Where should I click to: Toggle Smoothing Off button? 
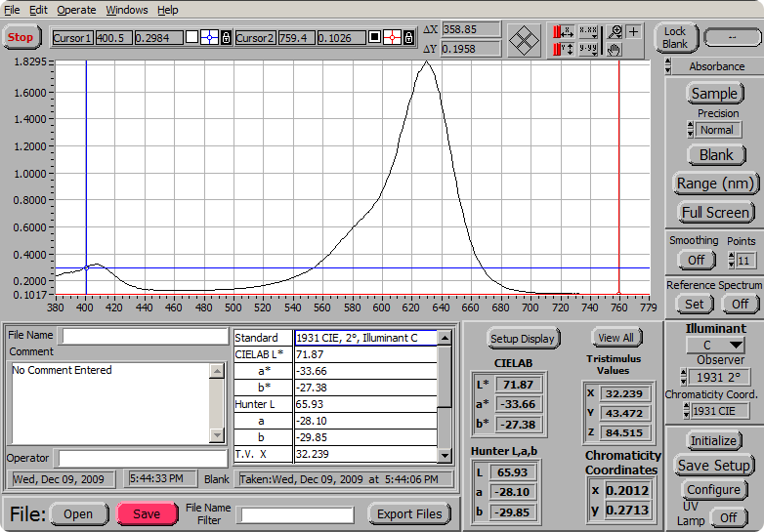tap(696, 261)
